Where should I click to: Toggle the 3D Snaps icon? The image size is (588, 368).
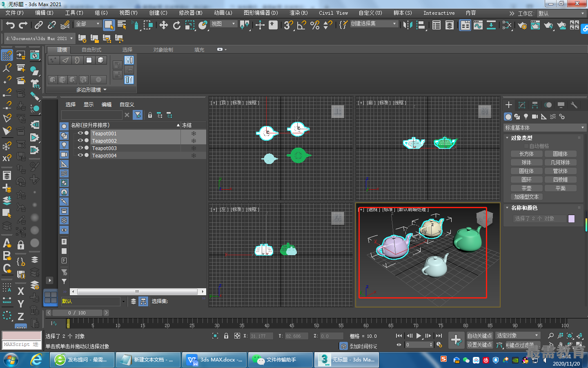(289, 25)
